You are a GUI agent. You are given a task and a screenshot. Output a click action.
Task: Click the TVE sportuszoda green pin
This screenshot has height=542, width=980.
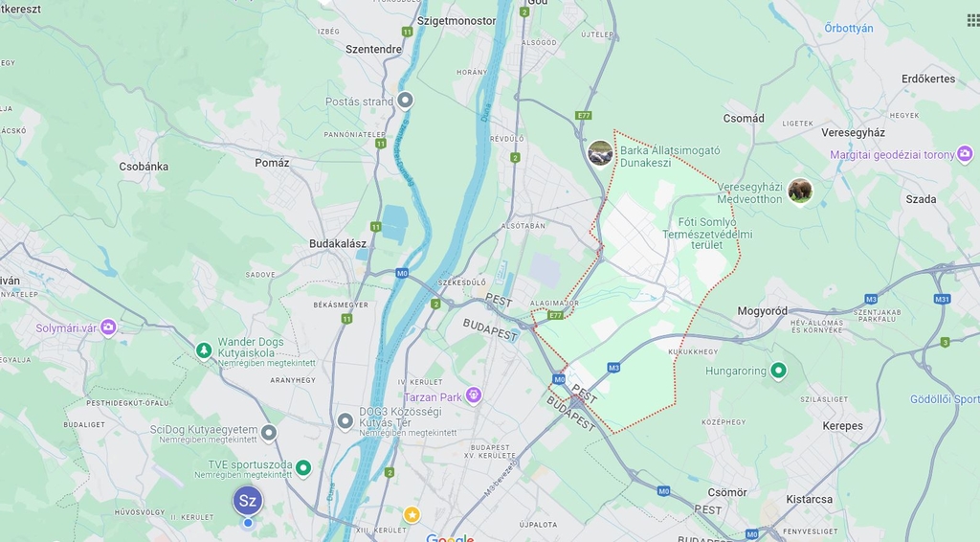[x=303, y=467]
